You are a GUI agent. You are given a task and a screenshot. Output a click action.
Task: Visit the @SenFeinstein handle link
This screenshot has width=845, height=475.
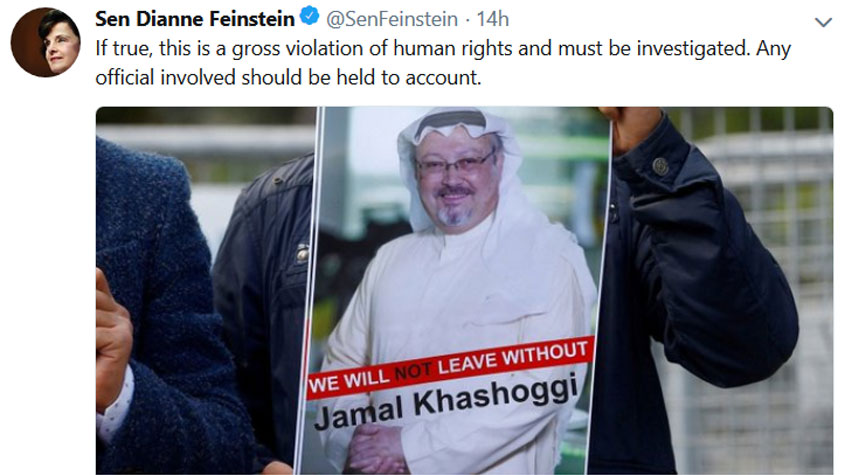click(x=392, y=19)
